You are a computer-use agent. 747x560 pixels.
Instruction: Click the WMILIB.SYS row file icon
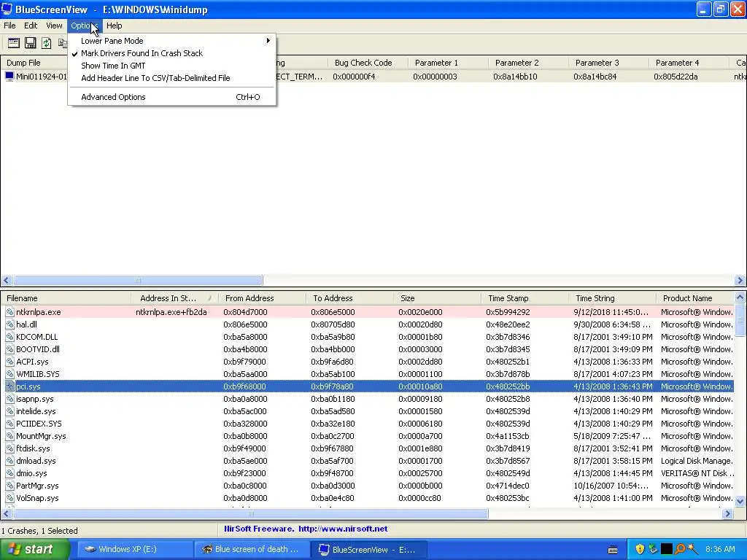coord(9,374)
